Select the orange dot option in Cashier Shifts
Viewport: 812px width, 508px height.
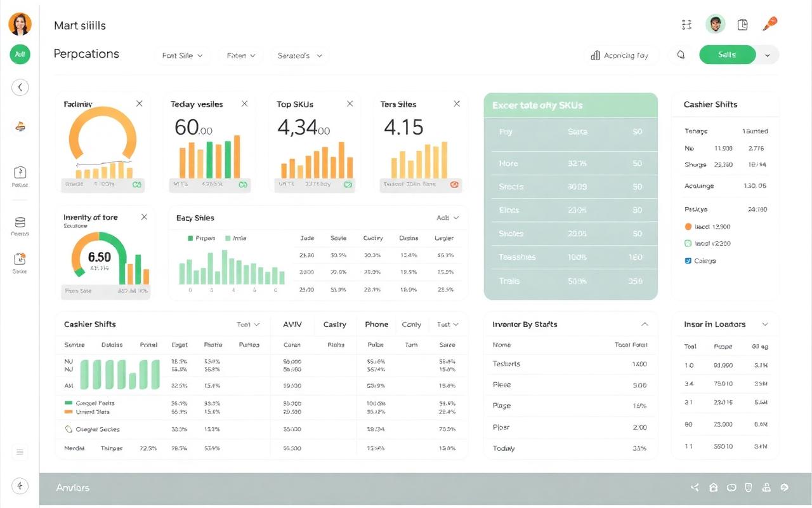tap(688, 226)
